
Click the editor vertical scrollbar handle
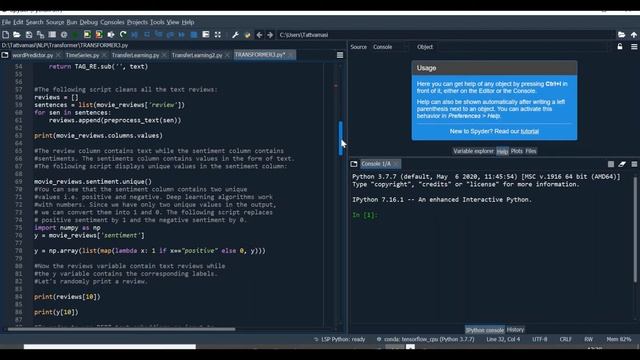coord(340,138)
